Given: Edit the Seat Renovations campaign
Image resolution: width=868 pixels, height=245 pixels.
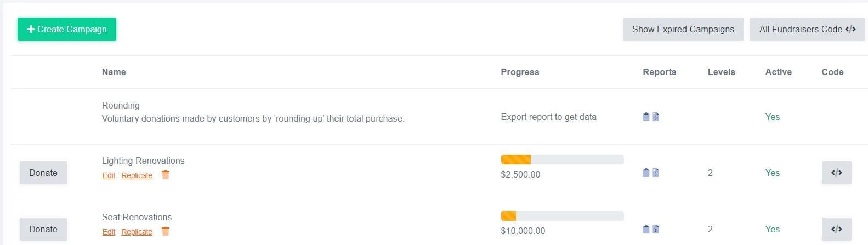Looking at the screenshot, I should point(109,232).
